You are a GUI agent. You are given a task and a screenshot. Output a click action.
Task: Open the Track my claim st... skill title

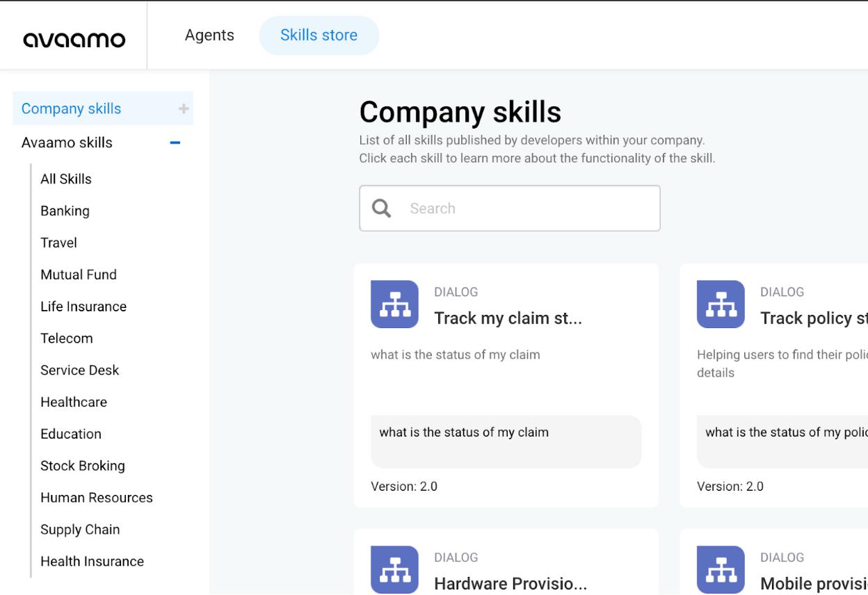coord(508,318)
